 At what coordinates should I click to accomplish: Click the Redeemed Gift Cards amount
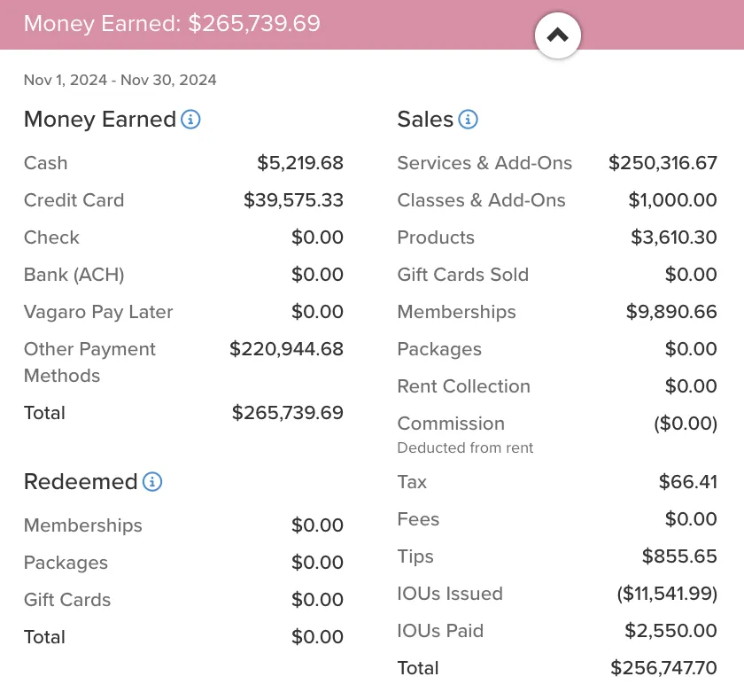click(317, 599)
